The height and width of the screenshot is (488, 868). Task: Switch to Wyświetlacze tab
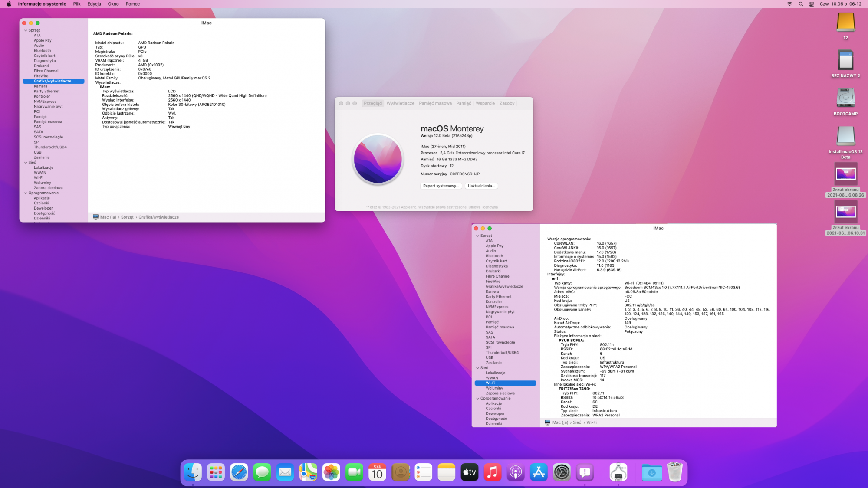pyautogui.click(x=400, y=103)
